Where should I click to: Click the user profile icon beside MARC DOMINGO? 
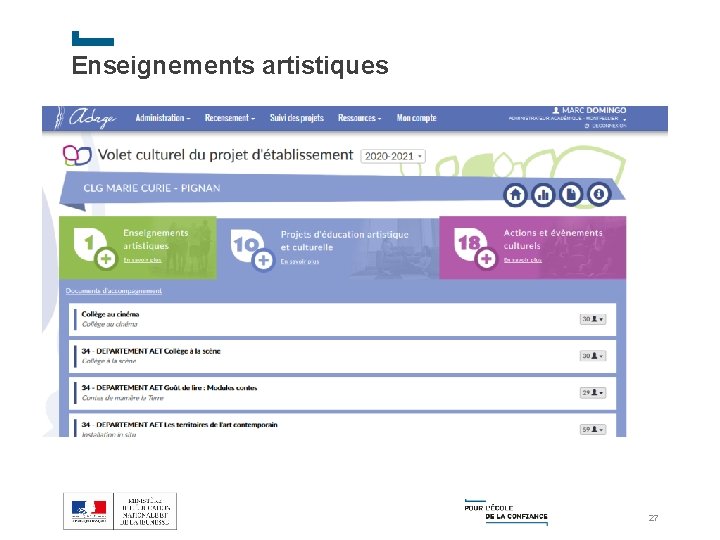[x=556, y=110]
